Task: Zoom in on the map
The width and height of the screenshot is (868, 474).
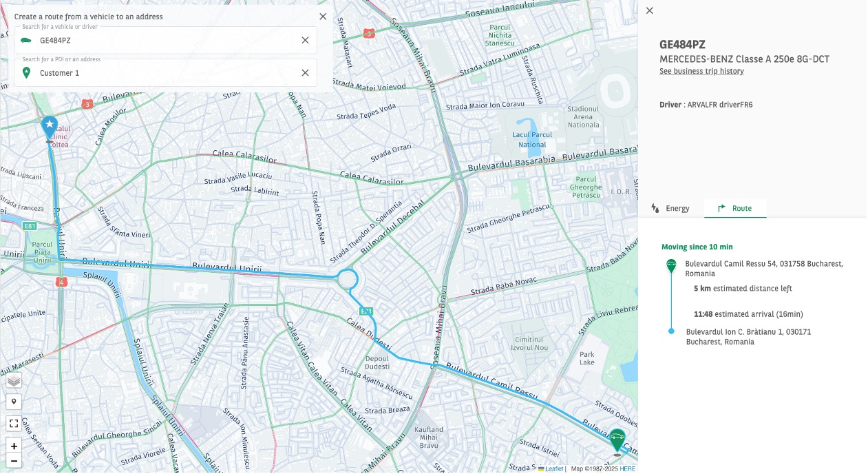Action: click(x=14, y=444)
